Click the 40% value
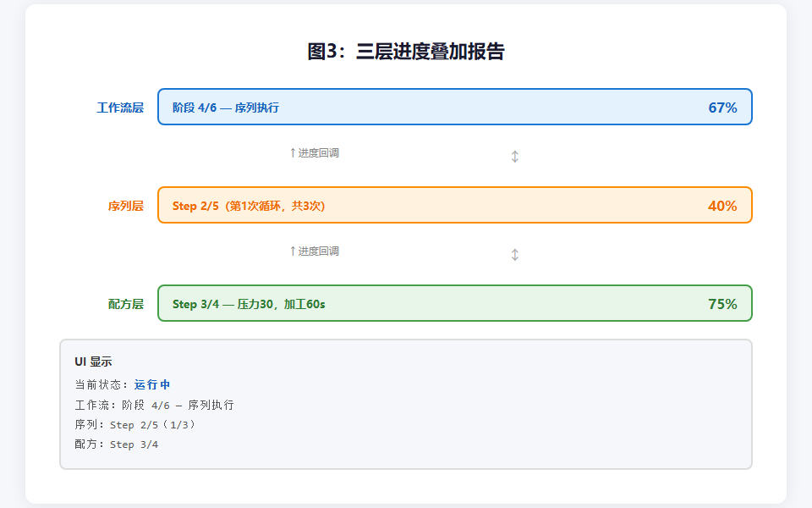 click(x=722, y=206)
